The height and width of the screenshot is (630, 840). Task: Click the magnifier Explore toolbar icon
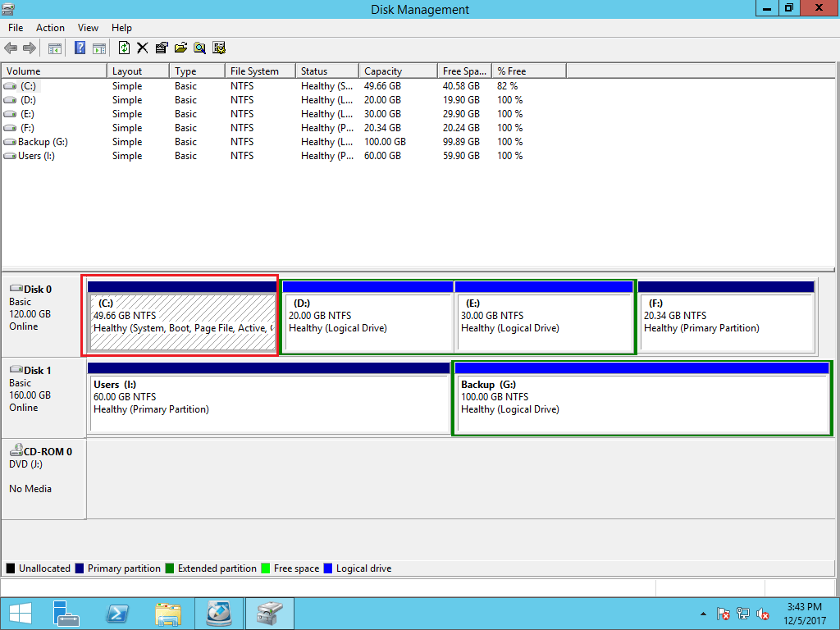click(200, 48)
